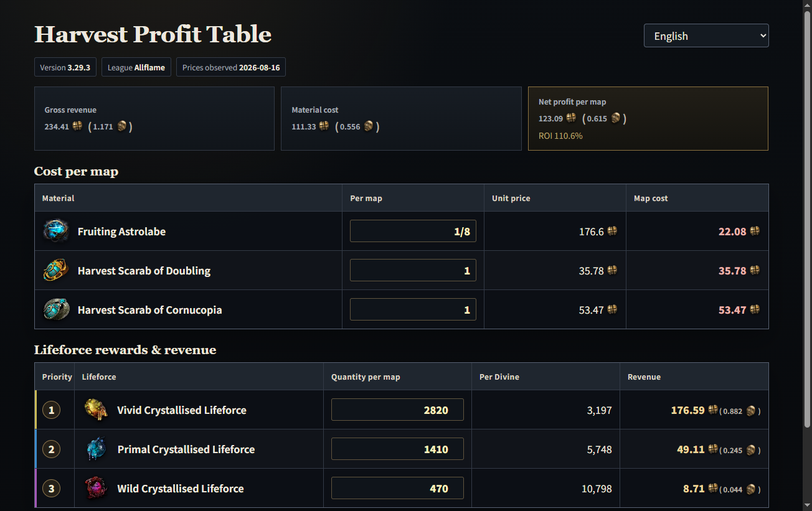Click the page vertical scrollbar
Viewport: 812px width, 511px height.
coord(808,218)
